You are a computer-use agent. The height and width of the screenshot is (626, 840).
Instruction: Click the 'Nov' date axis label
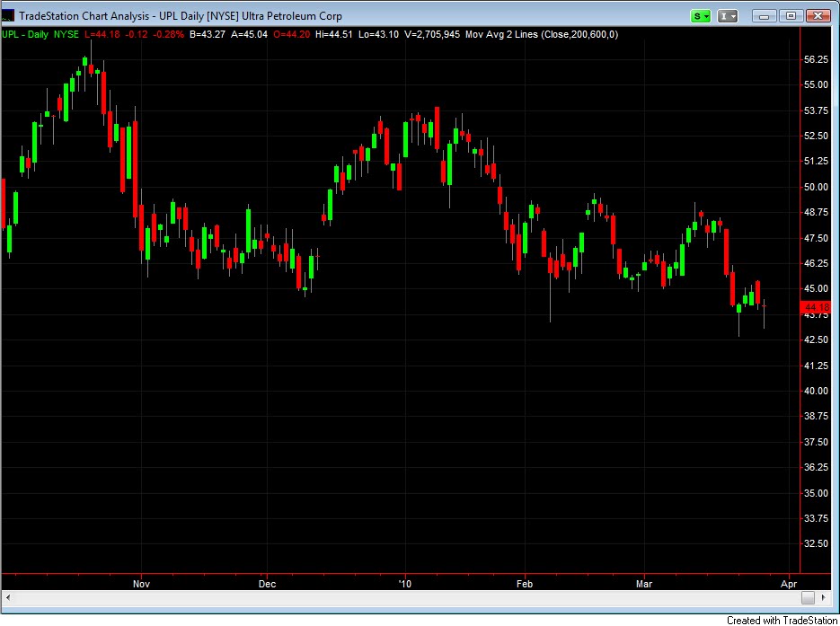pyautogui.click(x=141, y=584)
